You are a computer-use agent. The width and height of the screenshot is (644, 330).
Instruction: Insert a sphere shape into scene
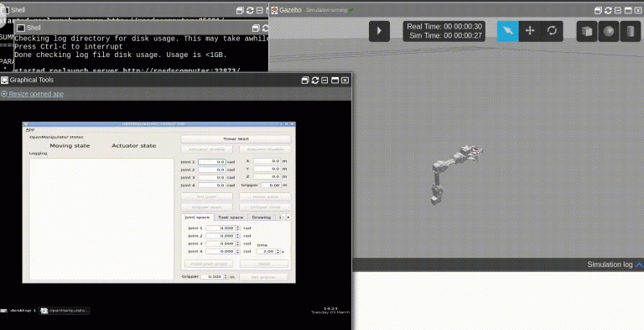(609, 31)
